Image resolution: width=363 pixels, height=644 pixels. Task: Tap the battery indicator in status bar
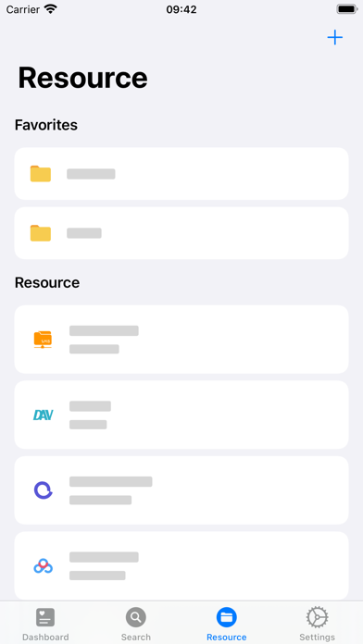pos(347,9)
